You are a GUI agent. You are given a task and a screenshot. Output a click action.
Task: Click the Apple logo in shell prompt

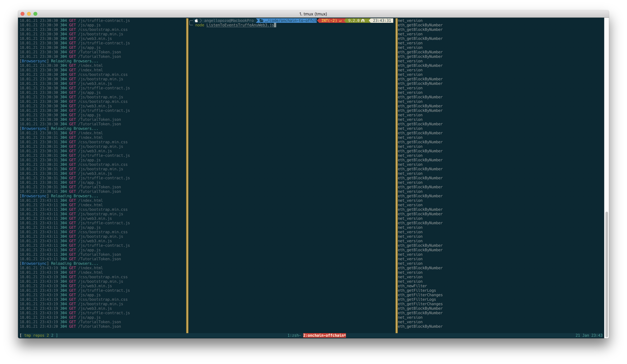pyautogui.click(x=196, y=21)
